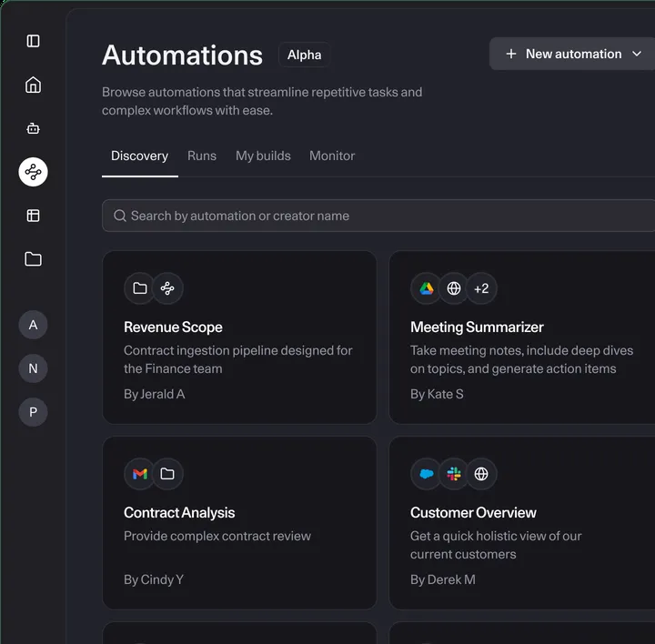Click 'Provide complex contract review' description
The image size is (655, 644).
pyautogui.click(x=217, y=536)
